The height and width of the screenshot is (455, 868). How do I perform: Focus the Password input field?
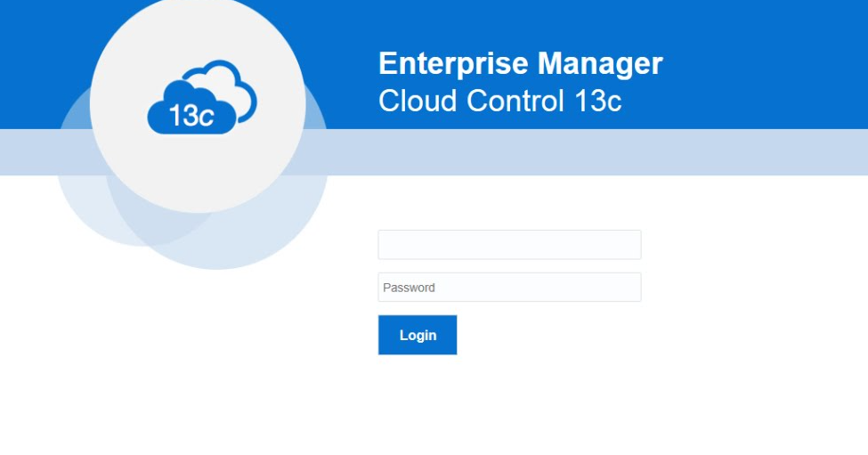pos(509,288)
